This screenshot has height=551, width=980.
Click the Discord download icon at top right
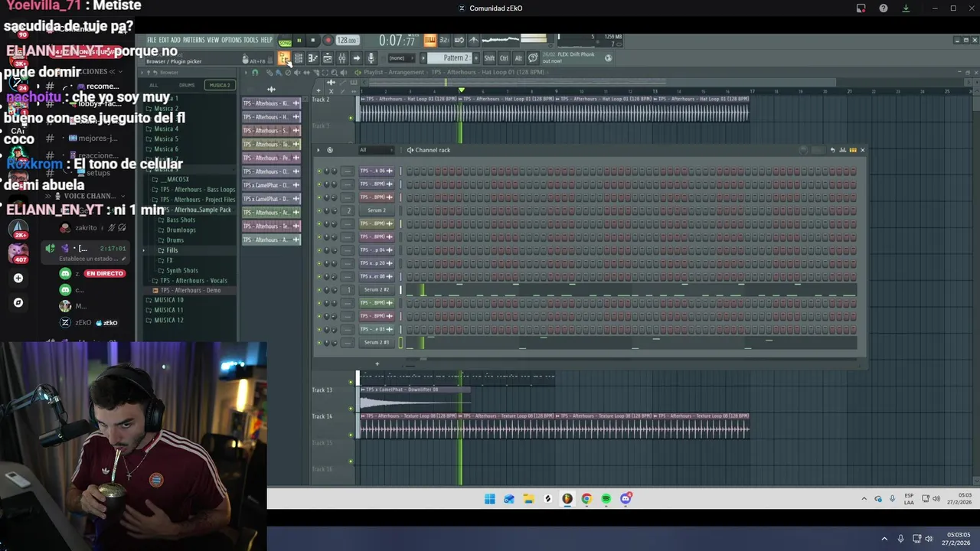click(906, 8)
